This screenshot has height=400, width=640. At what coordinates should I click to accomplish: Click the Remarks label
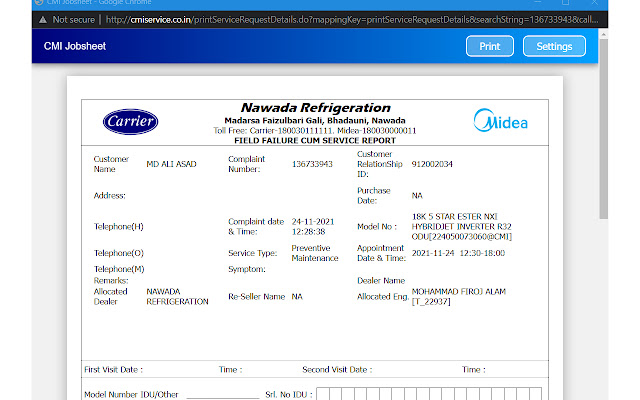click(x=111, y=281)
